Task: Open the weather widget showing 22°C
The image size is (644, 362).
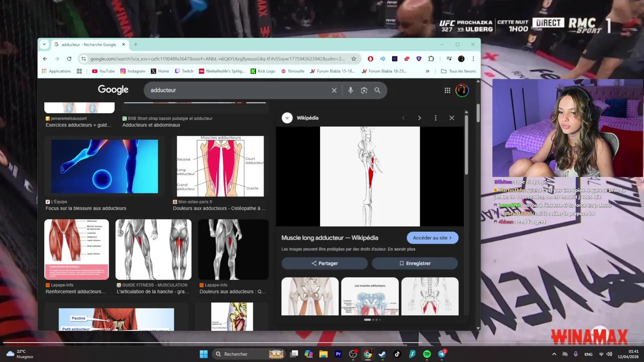Action: coord(20,354)
